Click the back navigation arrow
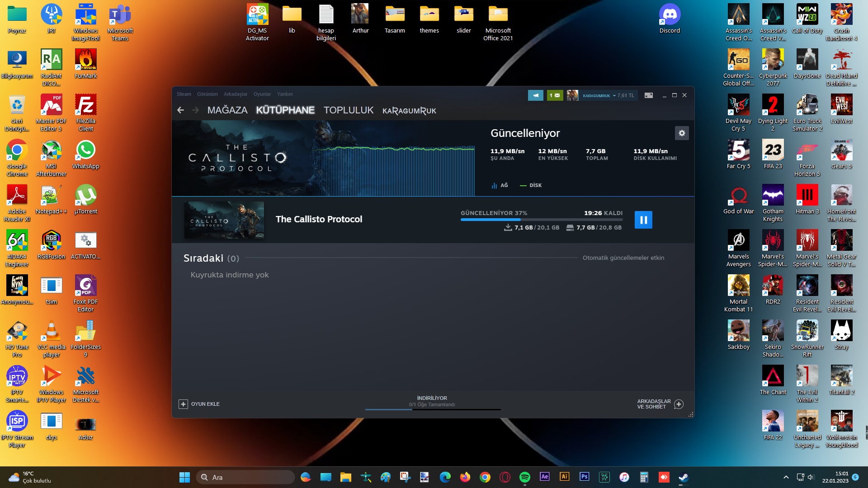 pos(181,110)
